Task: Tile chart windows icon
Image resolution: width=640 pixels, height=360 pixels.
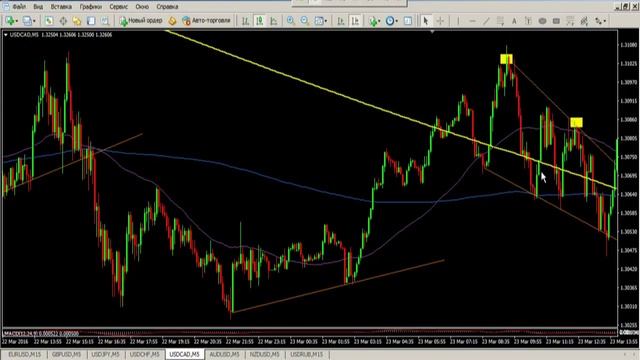Action: [x=319, y=21]
